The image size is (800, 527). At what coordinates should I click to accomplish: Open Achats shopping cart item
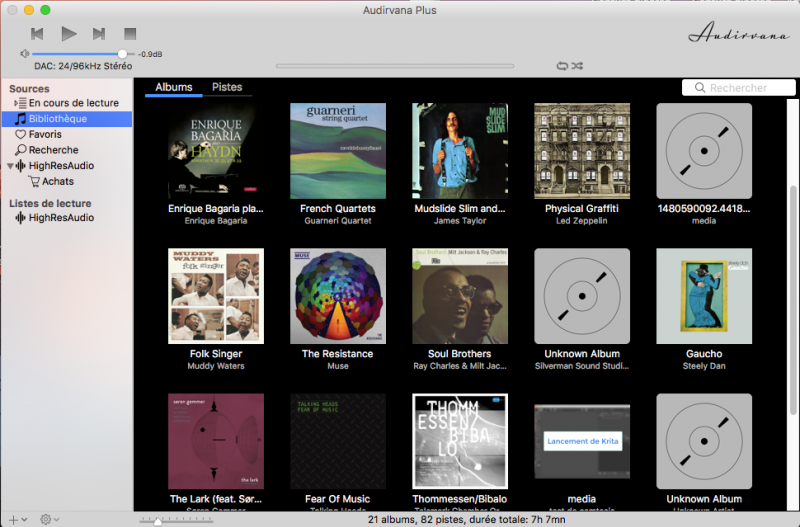(51, 182)
